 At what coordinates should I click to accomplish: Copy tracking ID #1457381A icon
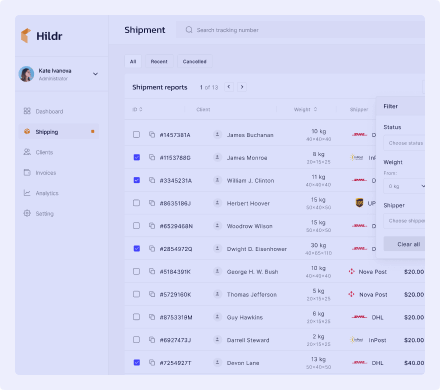click(152, 135)
